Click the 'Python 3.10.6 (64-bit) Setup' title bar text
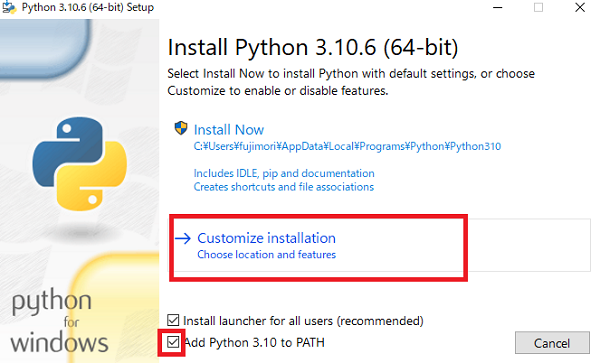Viewport: 600px width, 363px height. click(x=88, y=7)
